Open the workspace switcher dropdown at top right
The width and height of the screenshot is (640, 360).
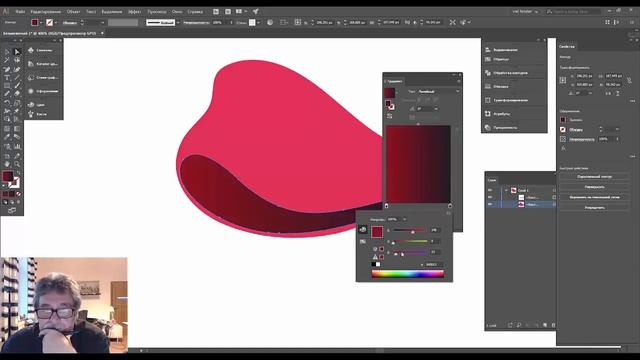point(525,12)
